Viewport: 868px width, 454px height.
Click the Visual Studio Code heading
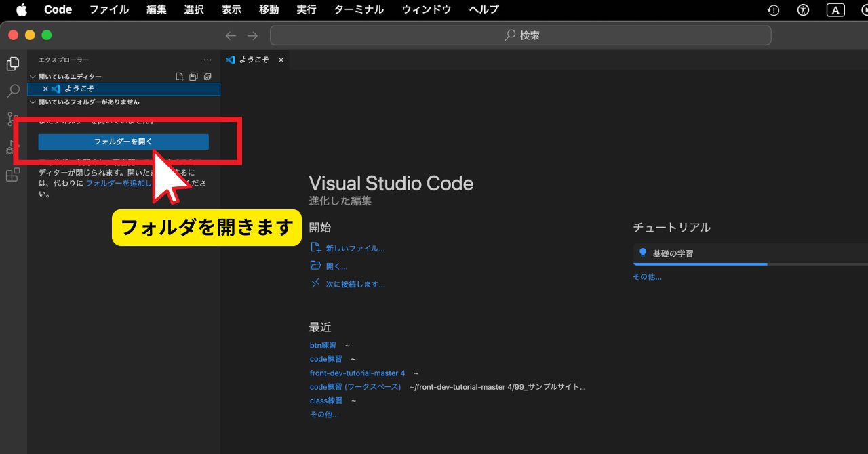coord(391,183)
